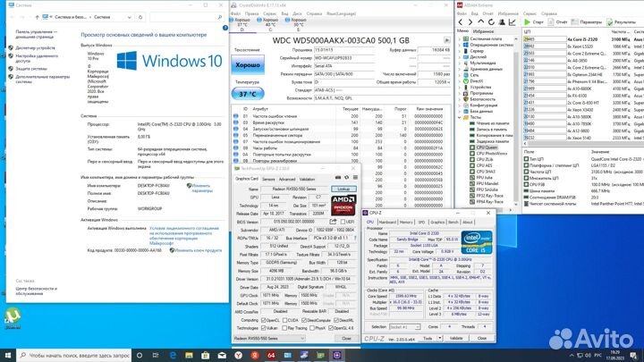Open uTorrent desktop icon
The height and width of the screenshot is (362, 644).
13,317
